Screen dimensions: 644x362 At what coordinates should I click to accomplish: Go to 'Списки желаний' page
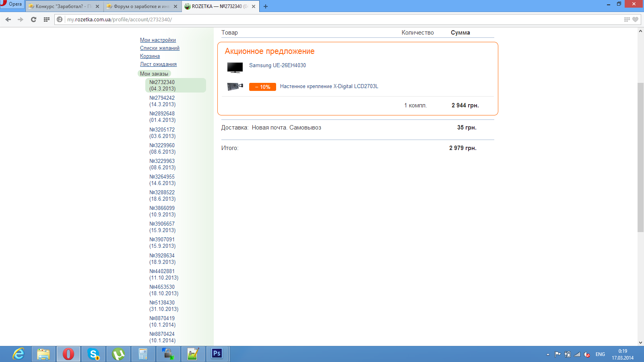160,48
